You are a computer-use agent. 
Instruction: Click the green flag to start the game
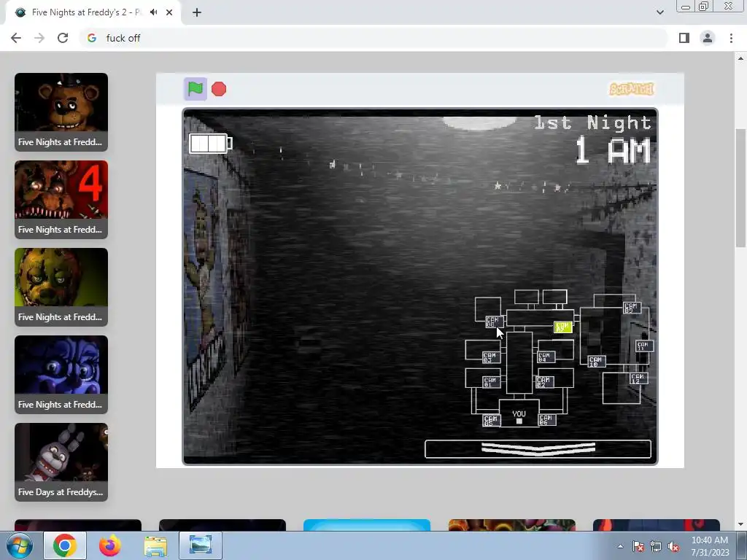(x=196, y=89)
